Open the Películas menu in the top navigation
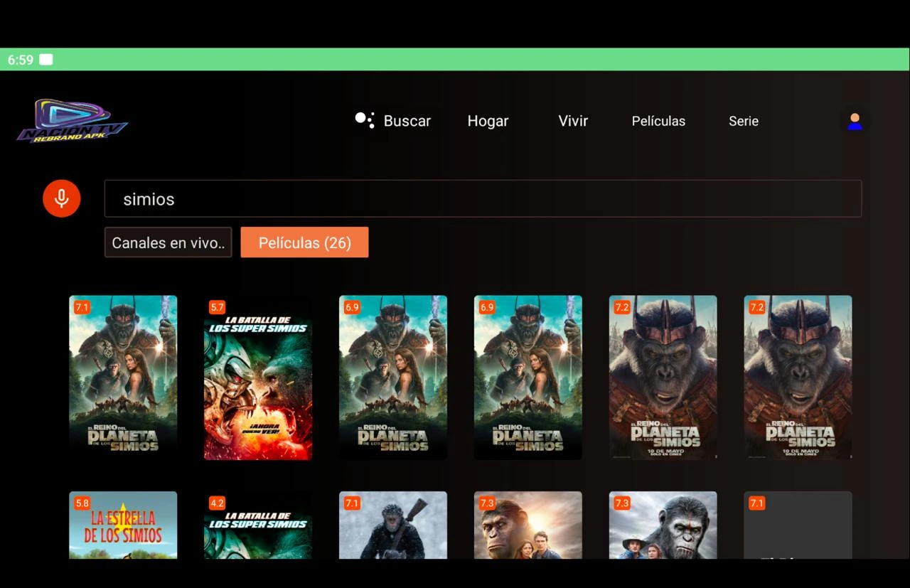910x588 pixels. pyautogui.click(x=658, y=121)
